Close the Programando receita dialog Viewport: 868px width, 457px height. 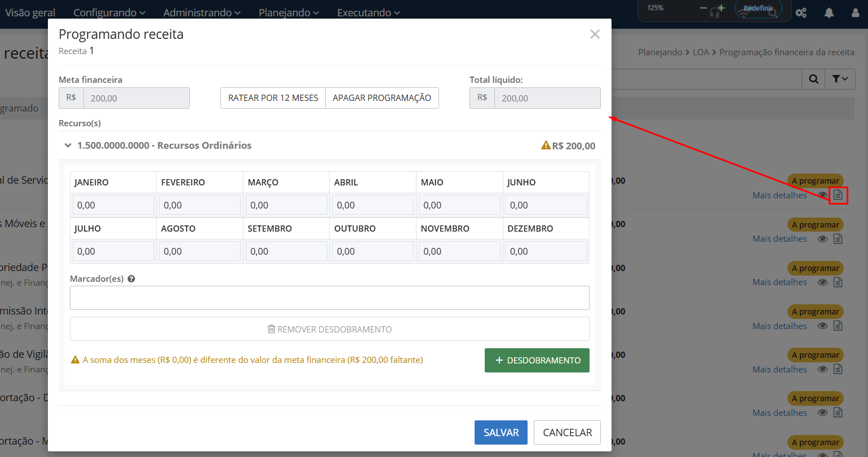point(595,34)
